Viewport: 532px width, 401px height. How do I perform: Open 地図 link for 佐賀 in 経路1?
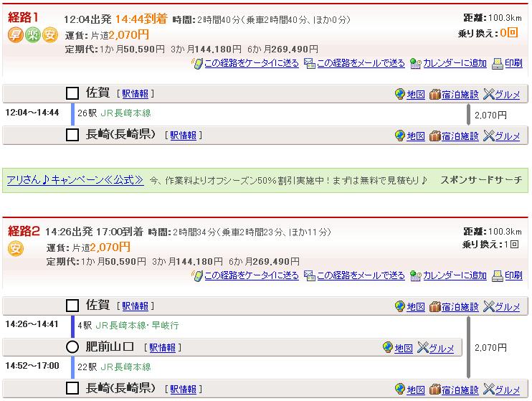tap(416, 95)
